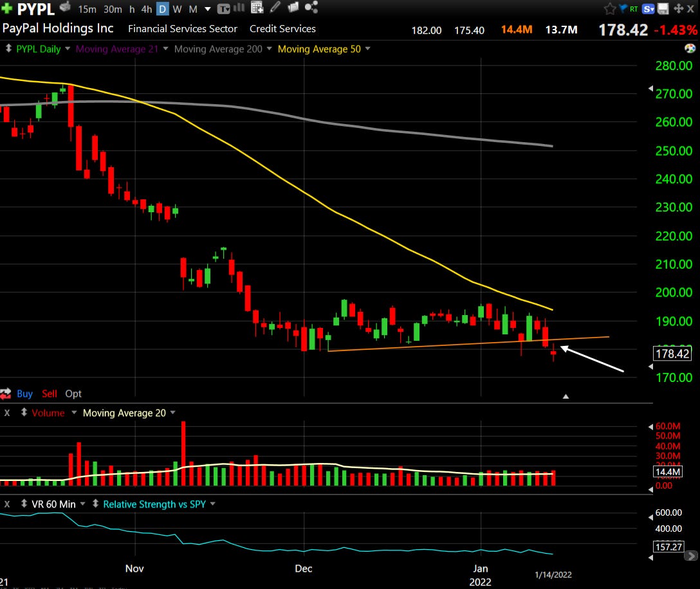
Task: Click the blue flag icon
Action: click(623, 8)
